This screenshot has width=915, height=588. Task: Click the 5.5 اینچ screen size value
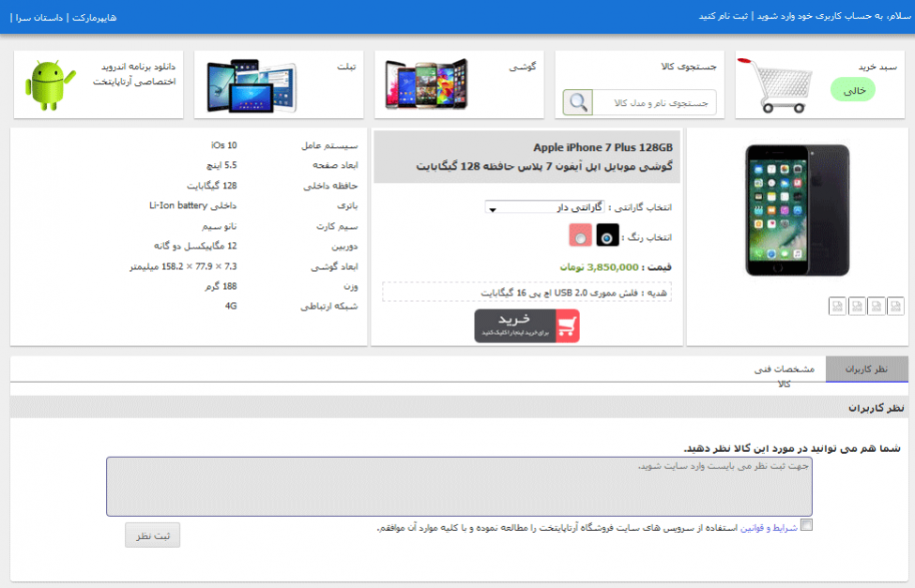click(221, 165)
